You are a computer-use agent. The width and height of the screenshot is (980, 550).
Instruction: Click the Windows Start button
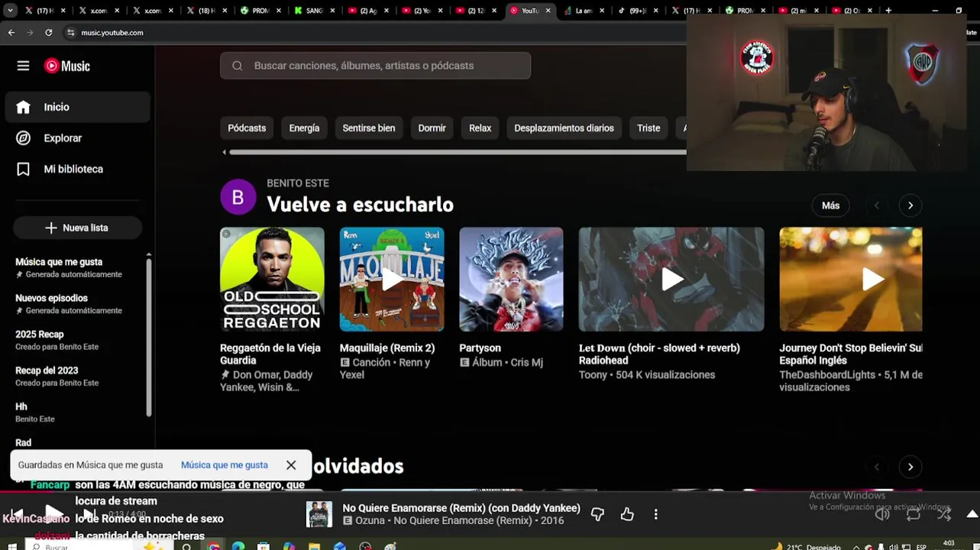click(x=13, y=545)
